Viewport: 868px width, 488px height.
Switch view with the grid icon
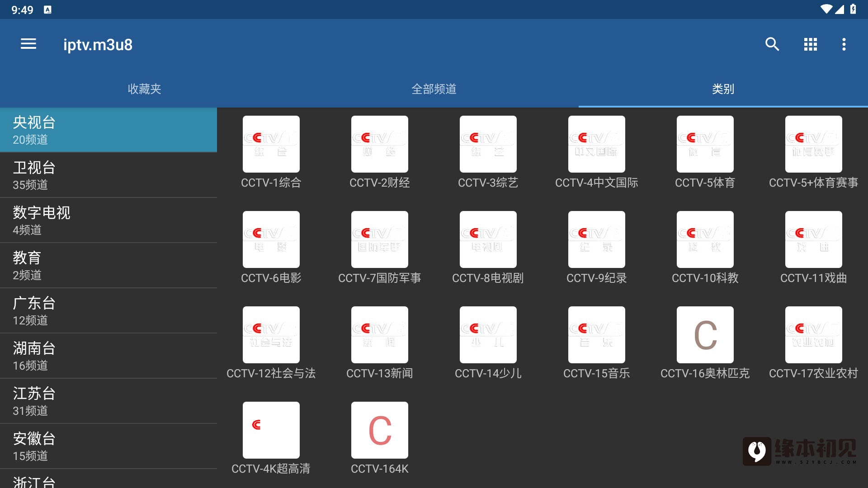pos(810,44)
